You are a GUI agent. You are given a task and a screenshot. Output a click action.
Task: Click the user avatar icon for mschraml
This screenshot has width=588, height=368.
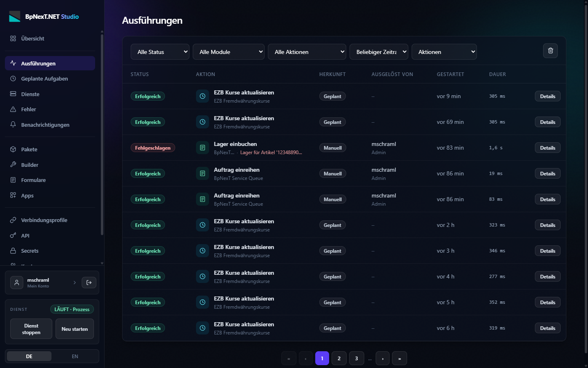pos(17,283)
